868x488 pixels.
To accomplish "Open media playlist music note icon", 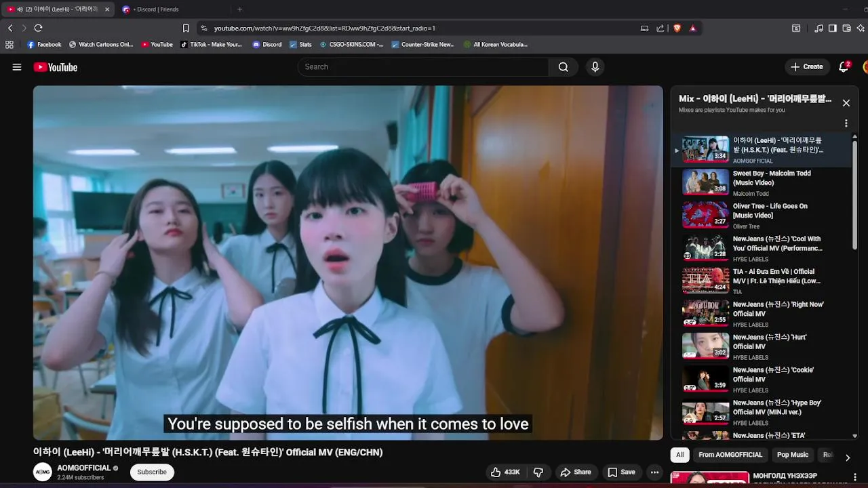I will (x=818, y=28).
